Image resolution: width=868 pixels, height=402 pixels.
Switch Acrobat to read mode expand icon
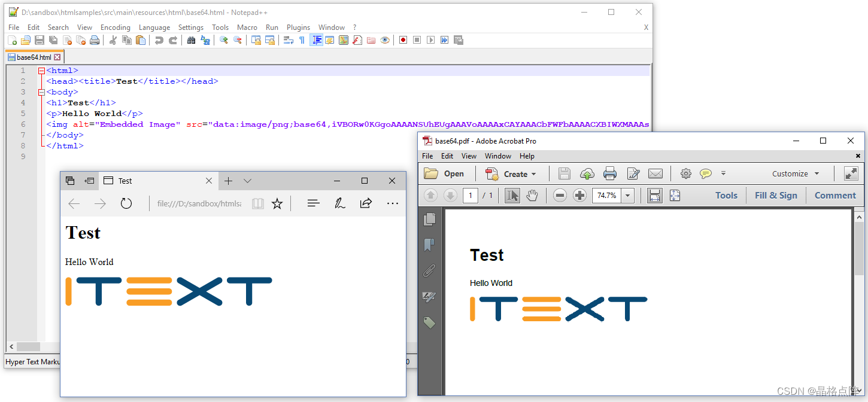point(851,173)
